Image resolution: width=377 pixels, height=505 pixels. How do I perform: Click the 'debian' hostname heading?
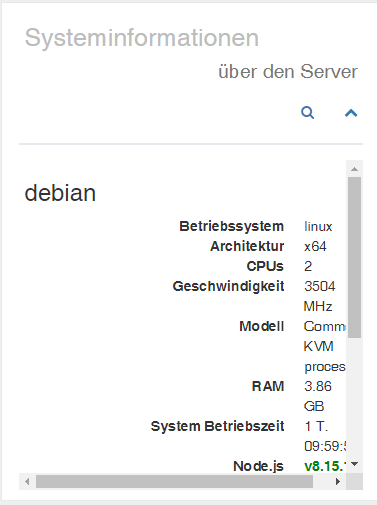tap(60, 193)
